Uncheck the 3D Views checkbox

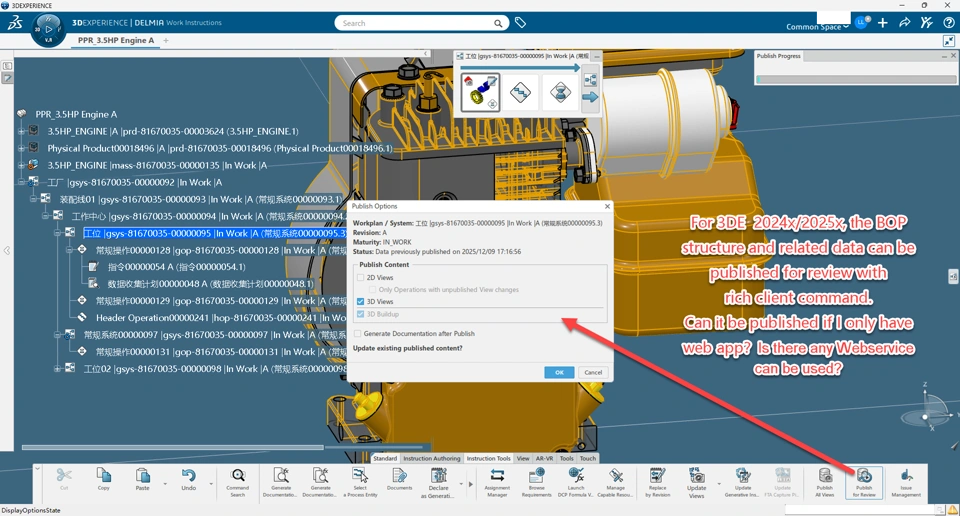[x=360, y=301]
